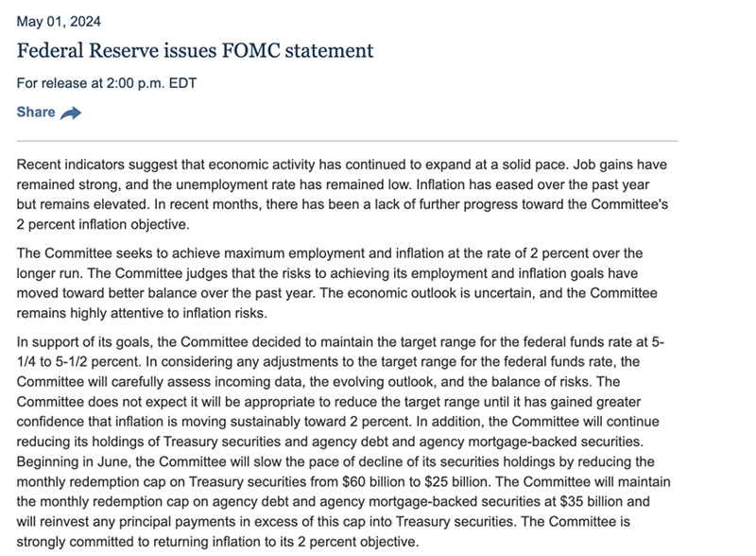Click the share arrow icon
The image size is (756, 556).
click(71, 113)
